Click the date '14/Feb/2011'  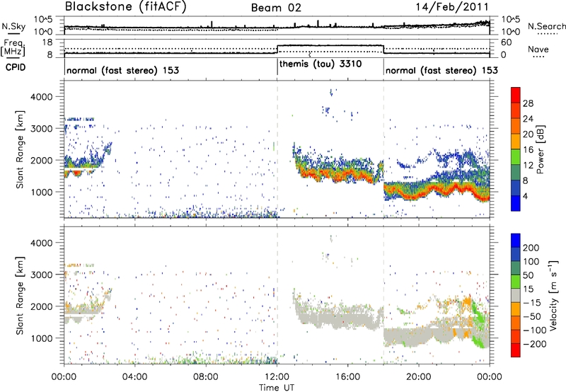[x=452, y=7]
